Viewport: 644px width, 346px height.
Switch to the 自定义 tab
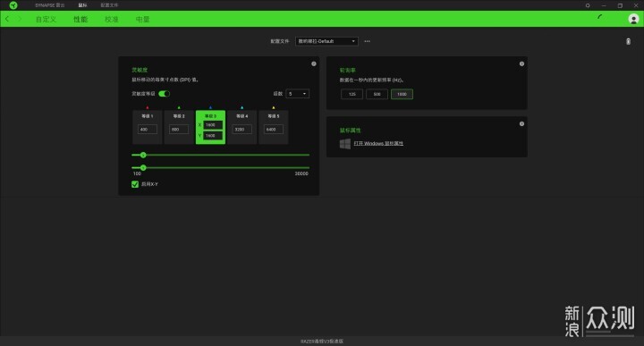[x=46, y=19]
